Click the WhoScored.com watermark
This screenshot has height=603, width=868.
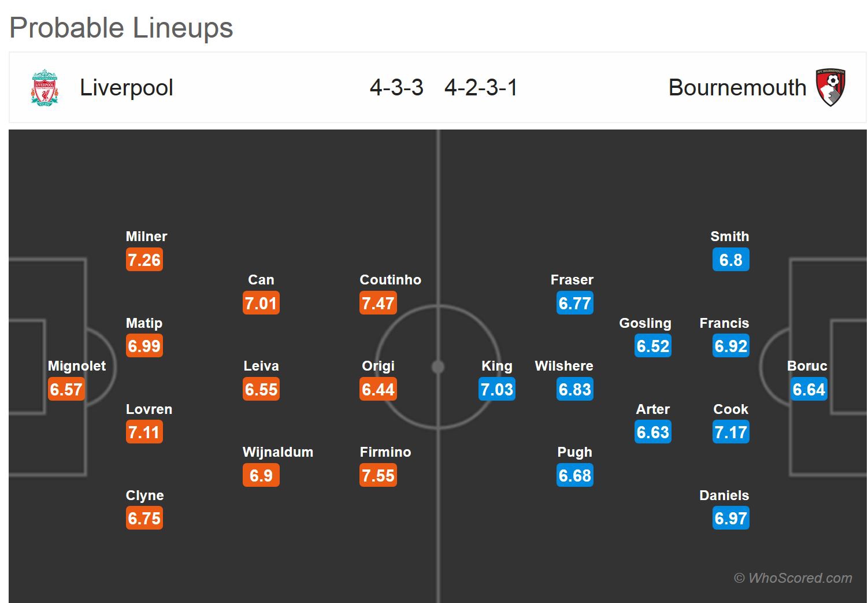793,578
